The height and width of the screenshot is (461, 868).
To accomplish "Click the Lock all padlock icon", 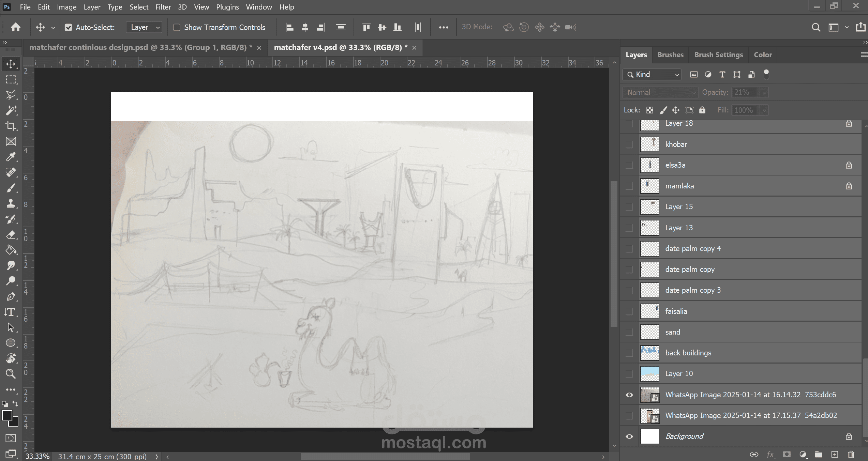I will (702, 110).
